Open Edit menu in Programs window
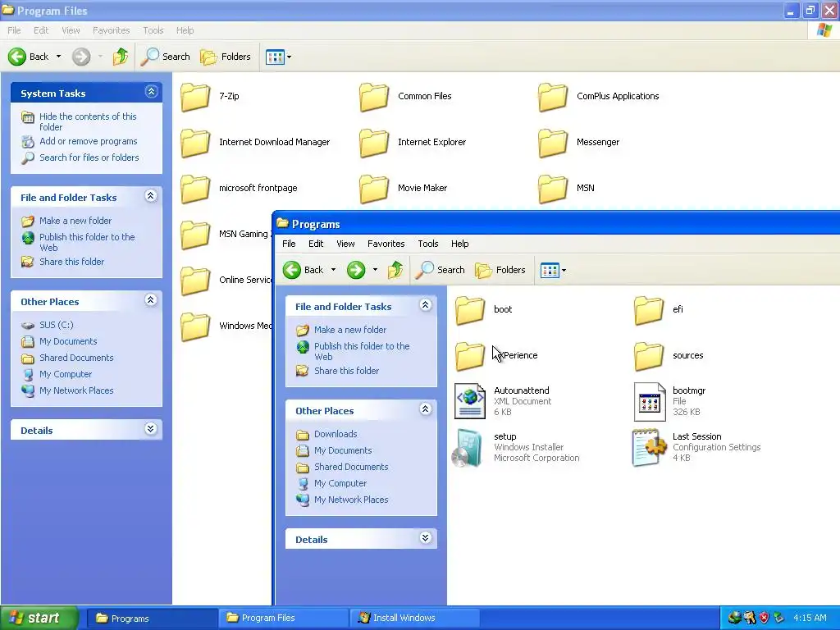The image size is (840, 630). coord(316,244)
